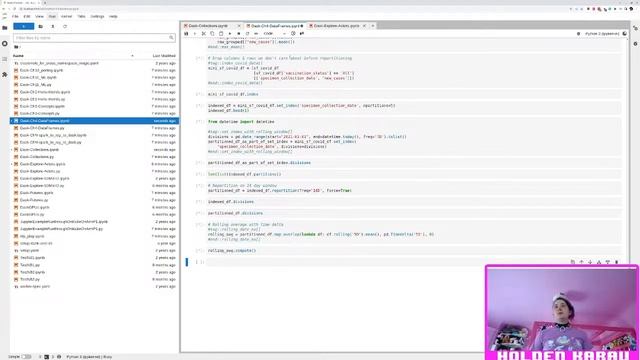Screen dimensions: 640x360
Task: Open the Help menu
Action: [x=113, y=16]
